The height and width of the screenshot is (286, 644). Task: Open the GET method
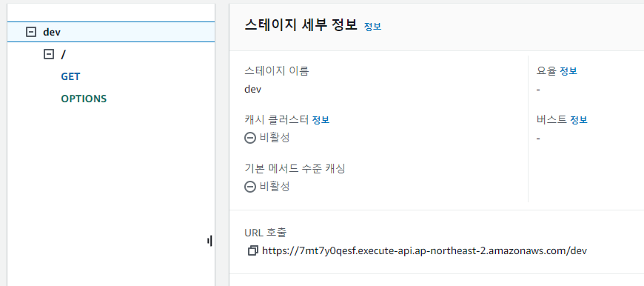point(70,77)
